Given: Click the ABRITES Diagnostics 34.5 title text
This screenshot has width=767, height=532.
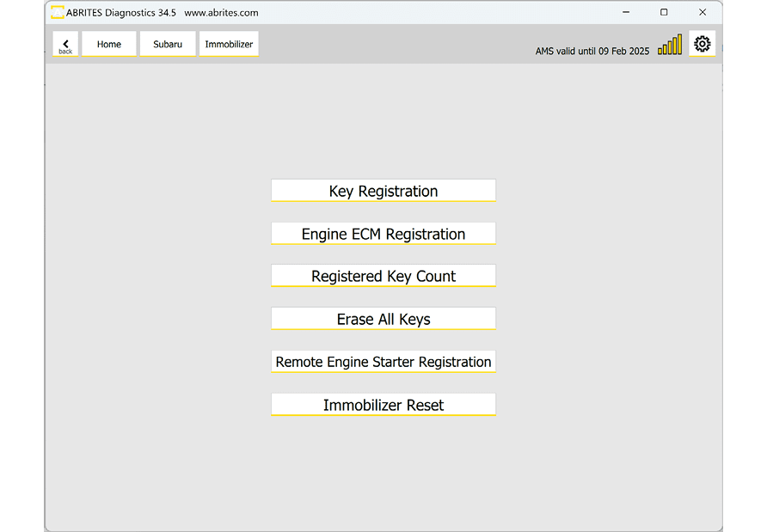Looking at the screenshot, I should click(x=121, y=13).
